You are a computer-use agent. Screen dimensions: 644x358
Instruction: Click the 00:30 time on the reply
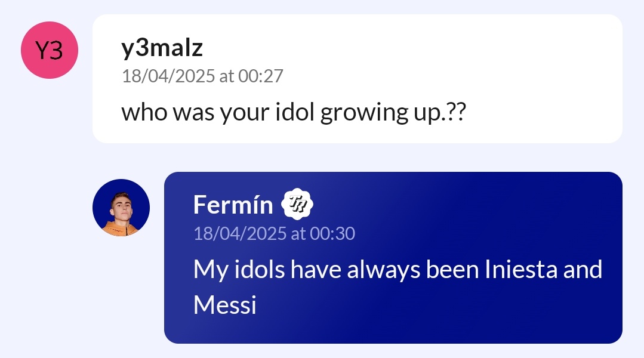[x=332, y=233]
